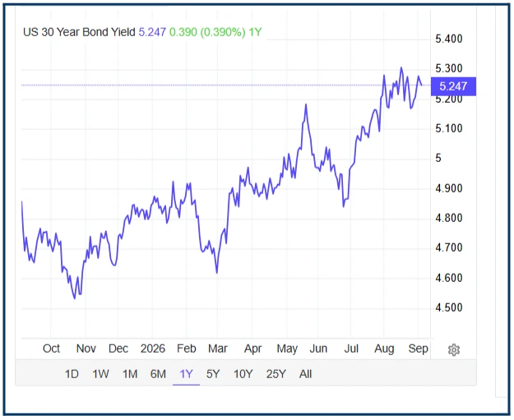Click the May x-axis label
This screenshot has height=420, width=514.
coord(287,348)
